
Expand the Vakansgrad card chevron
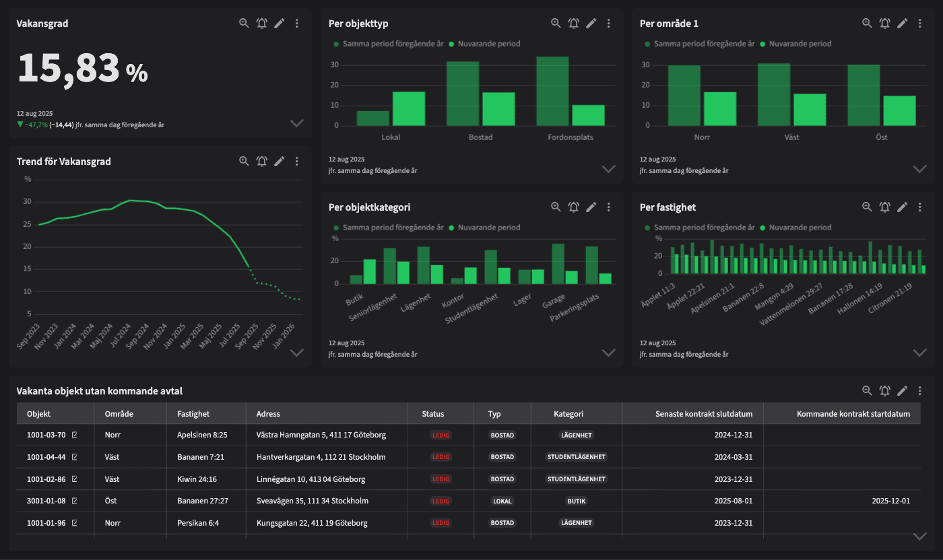coord(297,123)
